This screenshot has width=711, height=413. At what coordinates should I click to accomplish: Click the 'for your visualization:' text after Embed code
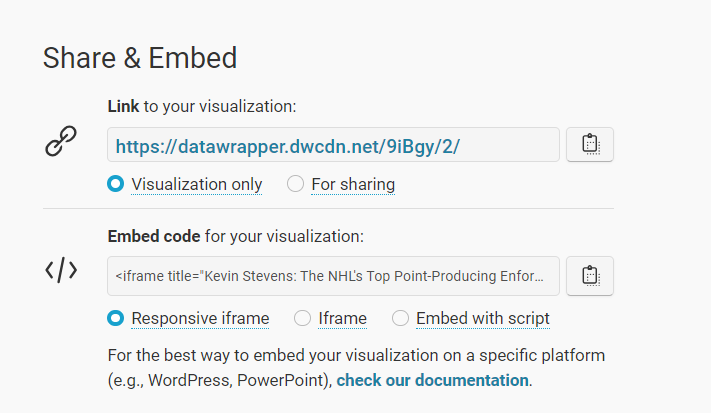pos(284,237)
